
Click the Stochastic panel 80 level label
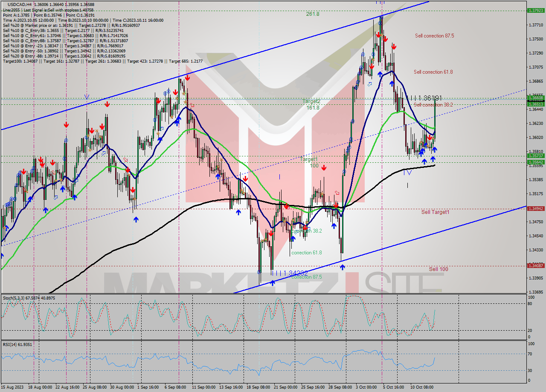coord(530,304)
